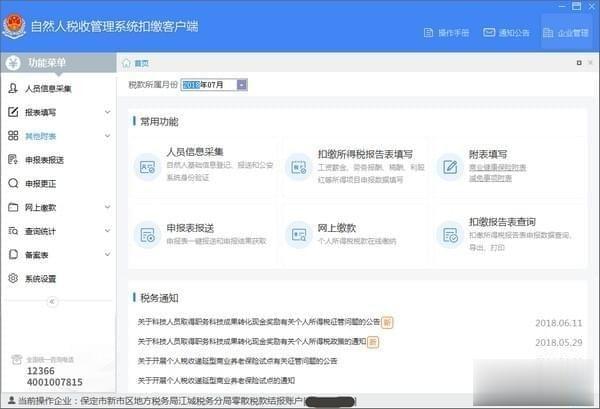Click the 扣缴报告表查询 card title

502,222
